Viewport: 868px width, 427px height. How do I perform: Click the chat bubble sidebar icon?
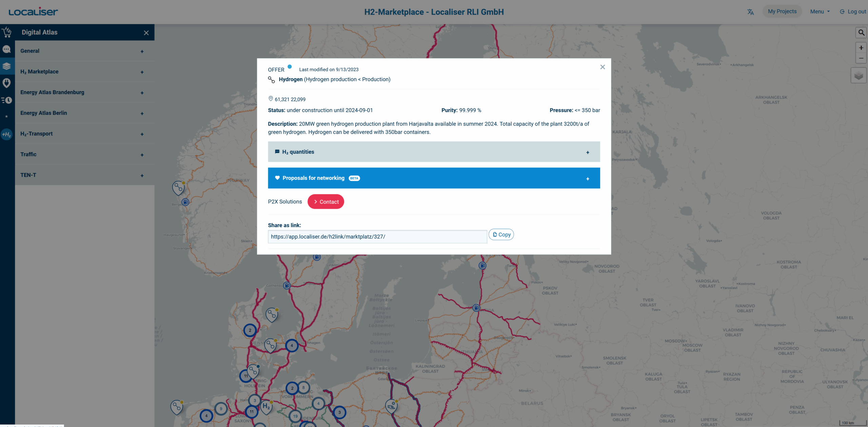[x=7, y=50]
